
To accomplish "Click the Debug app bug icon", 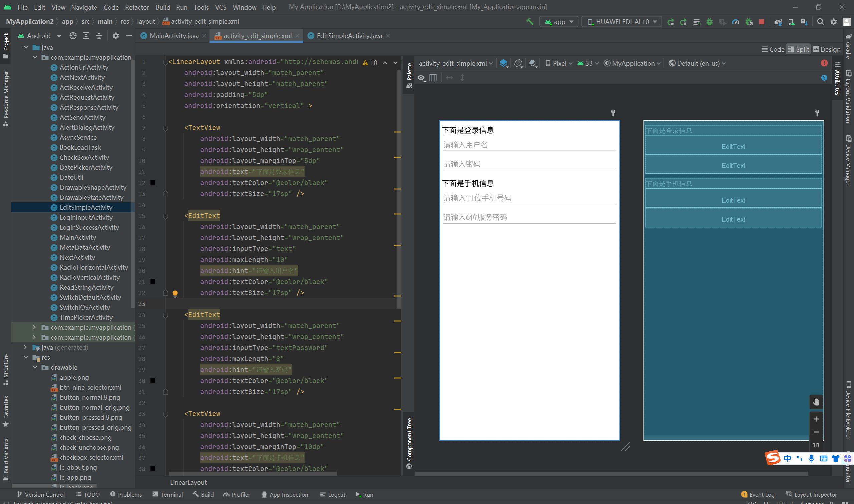I will tap(709, 22).
